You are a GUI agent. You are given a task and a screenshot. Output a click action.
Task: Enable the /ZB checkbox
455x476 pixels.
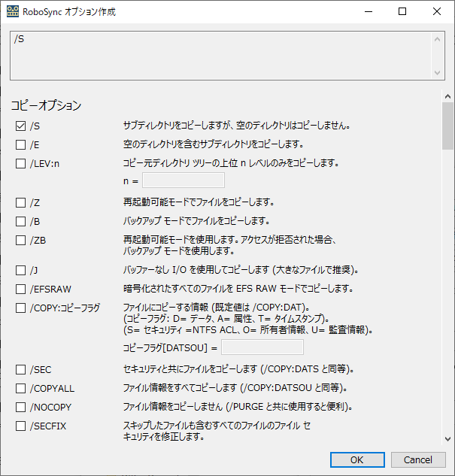click(20, 240)
